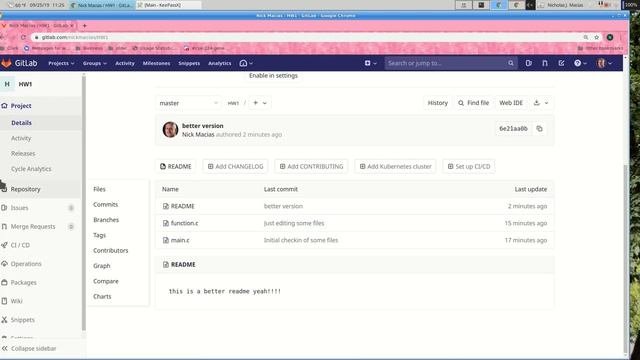Open the Issues icon in top navbar

(x=529, y=63)
